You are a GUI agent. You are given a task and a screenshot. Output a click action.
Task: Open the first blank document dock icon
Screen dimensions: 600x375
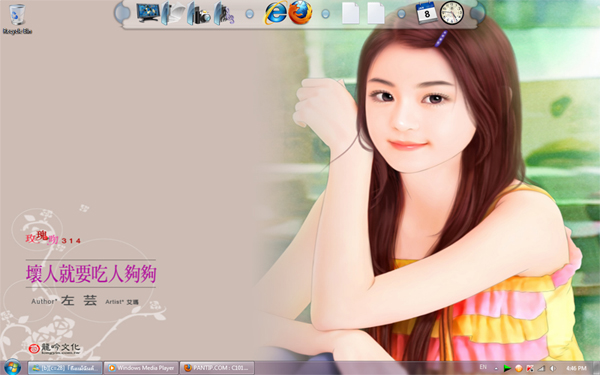(351, 13)
